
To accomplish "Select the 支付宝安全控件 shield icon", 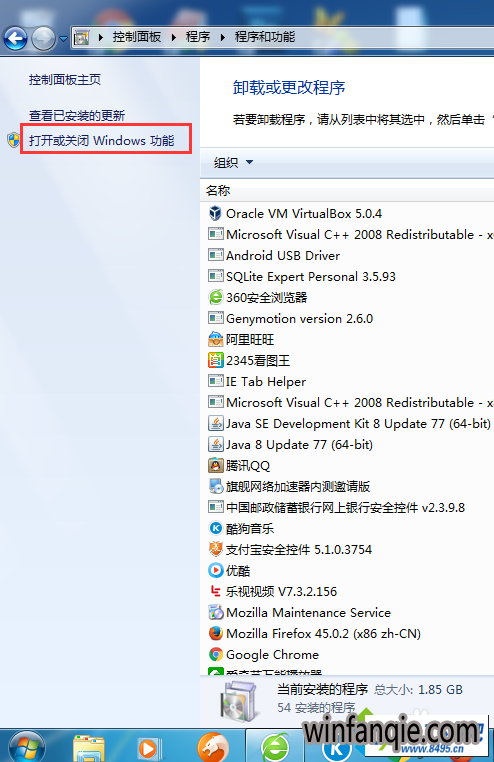I will coord(215,549).
